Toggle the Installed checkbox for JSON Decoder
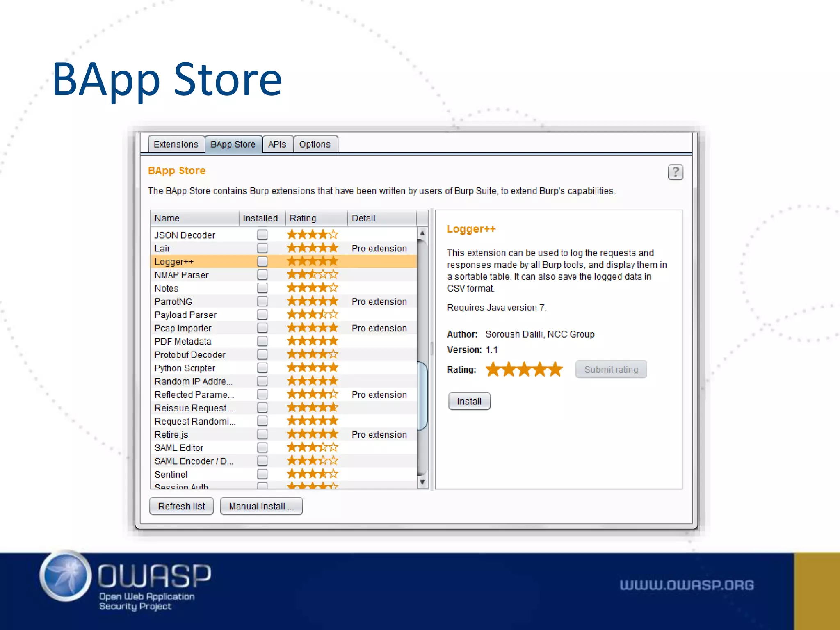 262,235
